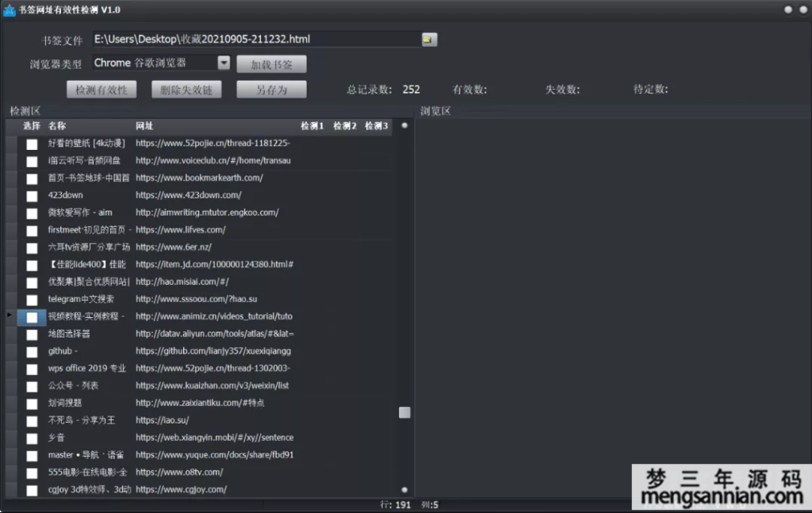The height and width of the screenshot is (513, 812).
Task: Tick checkbox for 乡音 row
Action: pyautogui.click(x=32, y=438)
